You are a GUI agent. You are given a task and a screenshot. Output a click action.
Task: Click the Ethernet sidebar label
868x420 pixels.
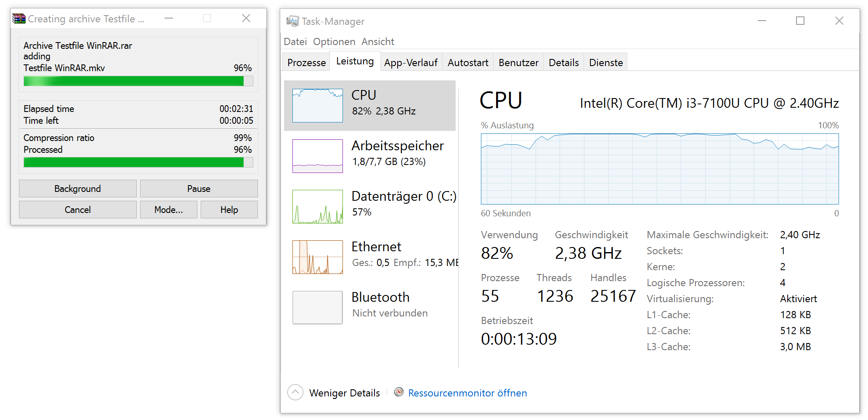pyautogui.click(x=376, y=247)
